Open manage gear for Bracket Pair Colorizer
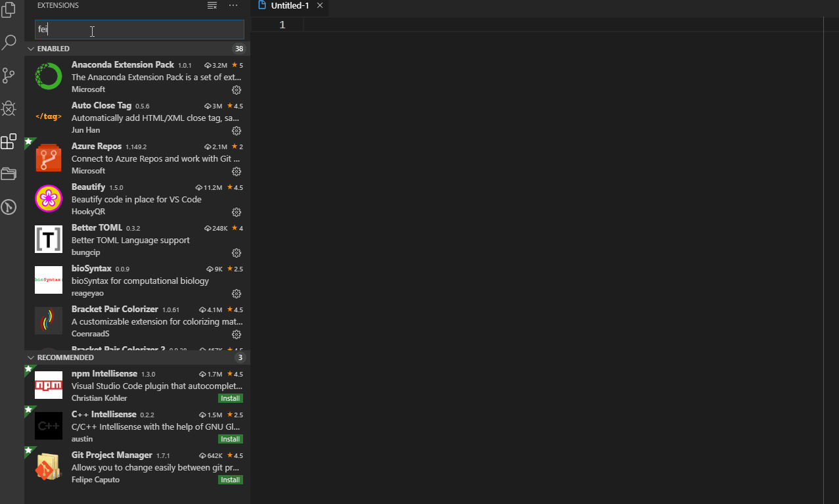 237,334
